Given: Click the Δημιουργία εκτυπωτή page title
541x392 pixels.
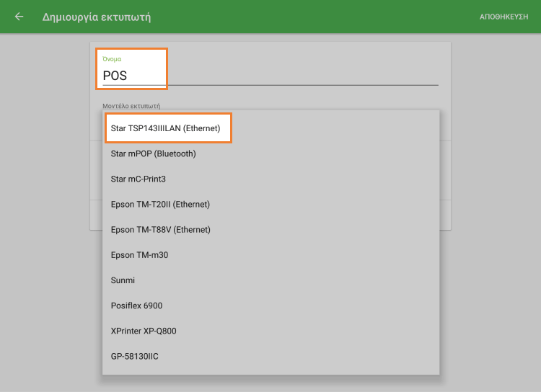Looking at the screenshot, I should [x=97, y=17].
